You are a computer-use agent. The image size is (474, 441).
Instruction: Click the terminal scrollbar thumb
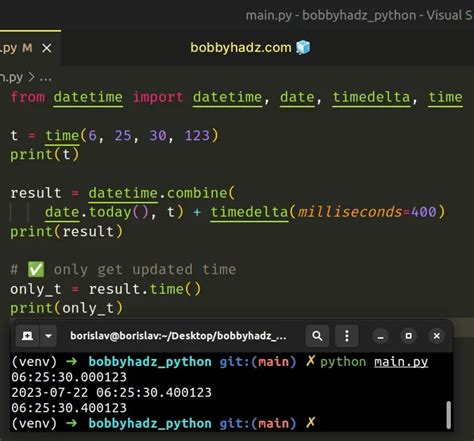point(448,415)
